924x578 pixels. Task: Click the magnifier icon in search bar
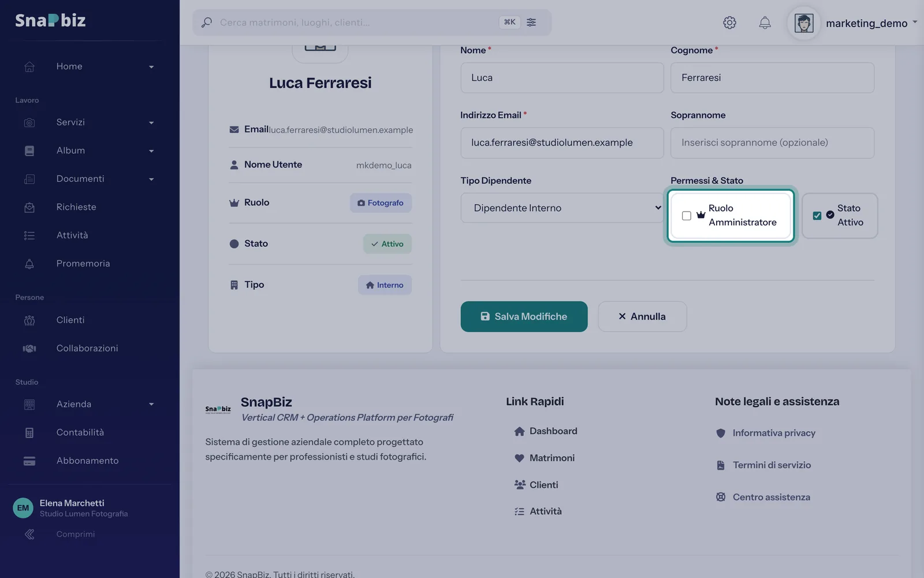[x=206, y=23]
